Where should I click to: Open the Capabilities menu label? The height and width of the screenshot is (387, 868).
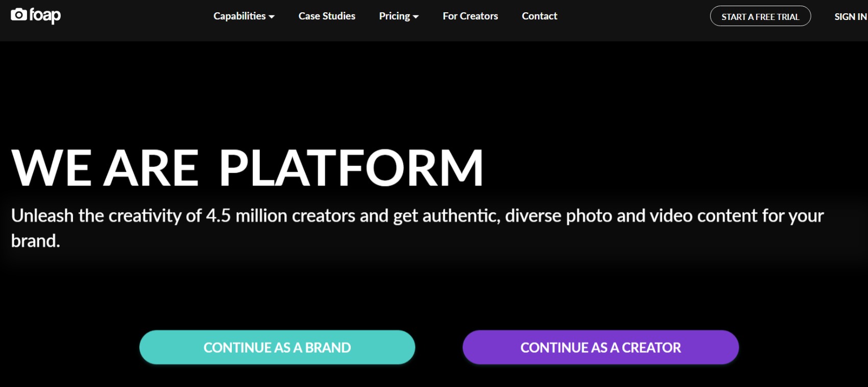pos(239,16)
